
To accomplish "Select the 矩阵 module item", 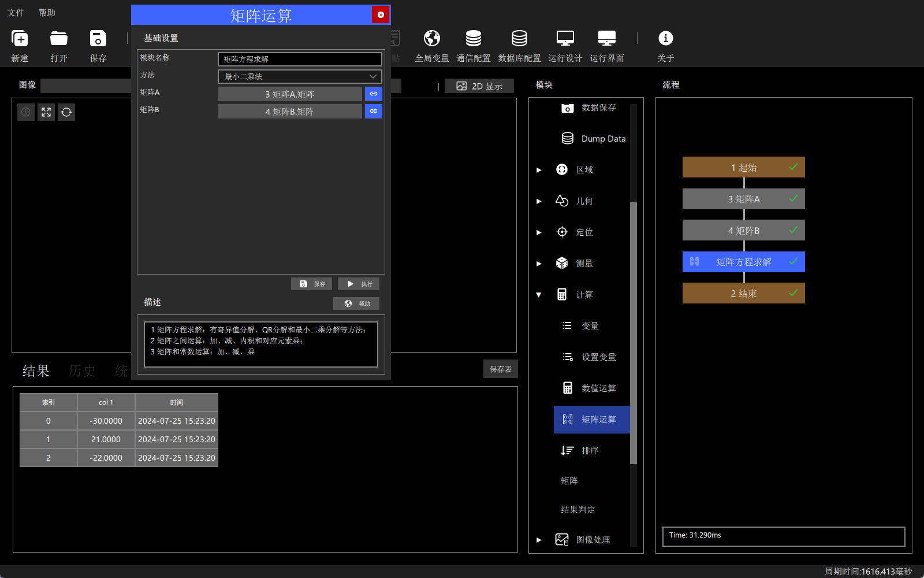I will pyautogui.click(x=569, y=481).
